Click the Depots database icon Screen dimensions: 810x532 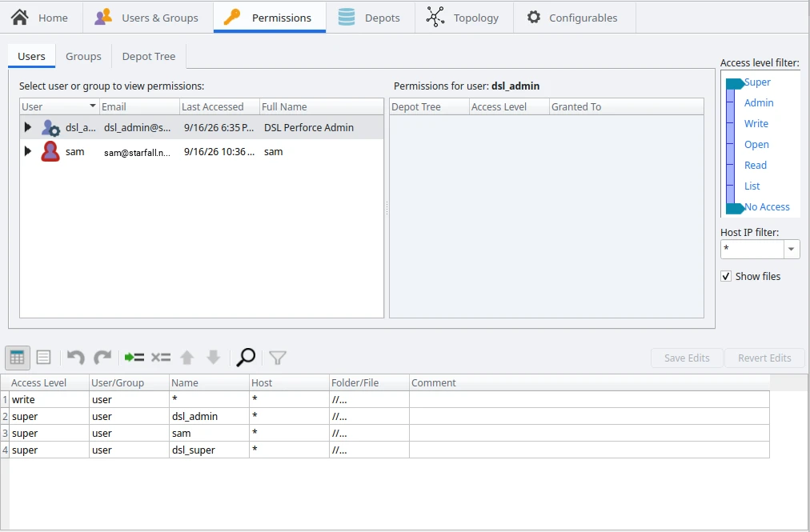coord(346,17)
